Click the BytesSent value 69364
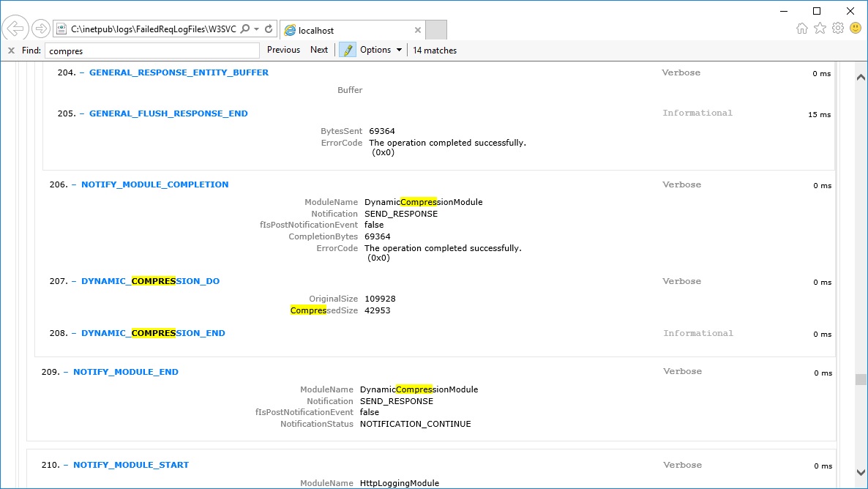868x489 pixels. tap(382, 131)
